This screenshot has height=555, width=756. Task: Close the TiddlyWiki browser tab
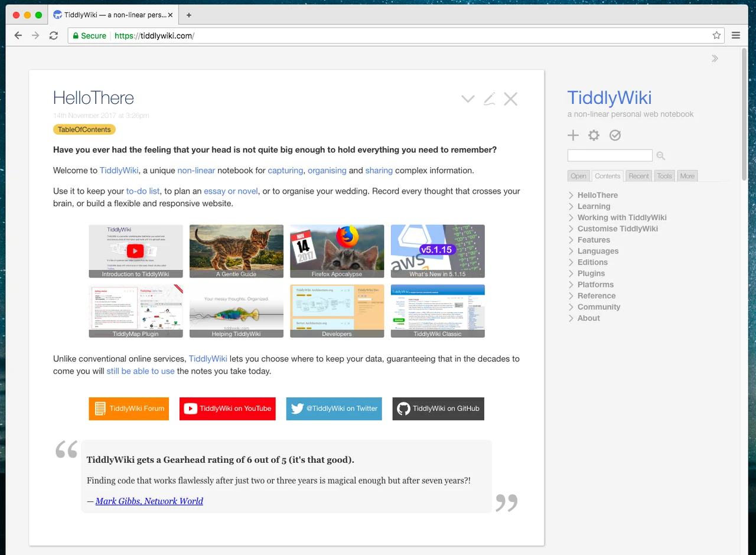(x=171, y=15)
